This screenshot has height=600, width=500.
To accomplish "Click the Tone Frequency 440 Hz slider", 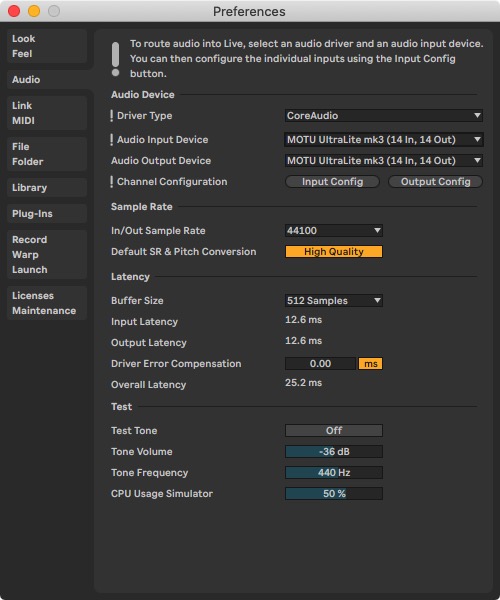I will [334, 473].
